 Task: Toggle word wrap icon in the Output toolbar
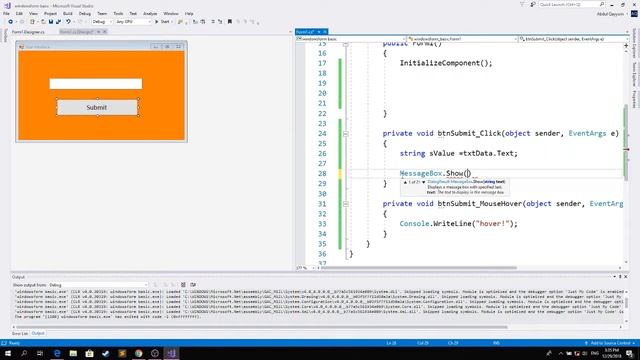pyautogui.click(x=193, y=285)
